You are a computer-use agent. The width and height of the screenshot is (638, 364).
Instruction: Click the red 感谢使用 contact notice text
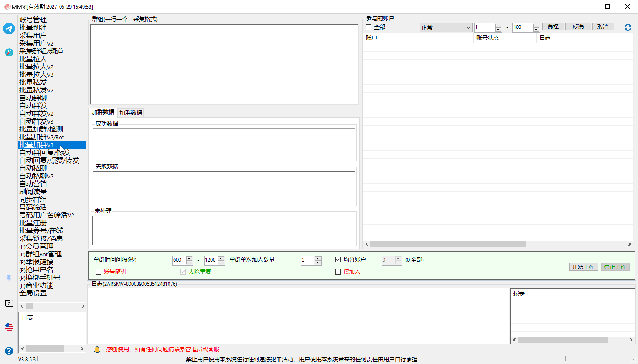(x=163, y=349)
